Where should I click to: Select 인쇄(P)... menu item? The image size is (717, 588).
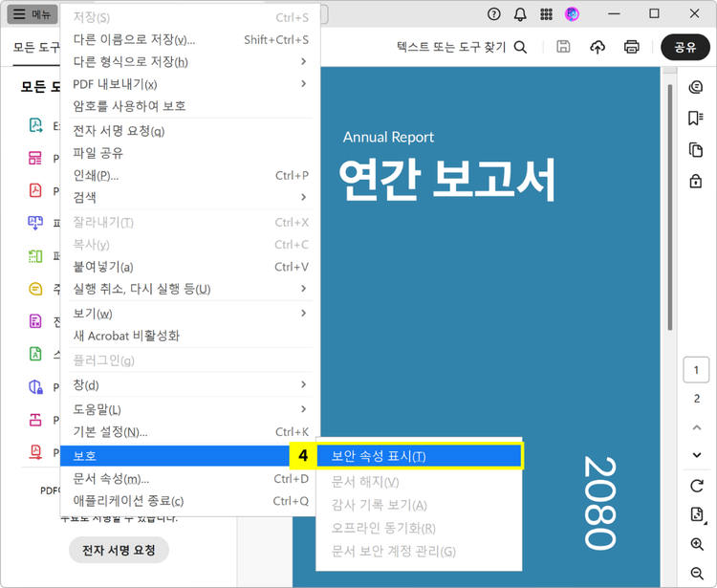pos(190,175)
